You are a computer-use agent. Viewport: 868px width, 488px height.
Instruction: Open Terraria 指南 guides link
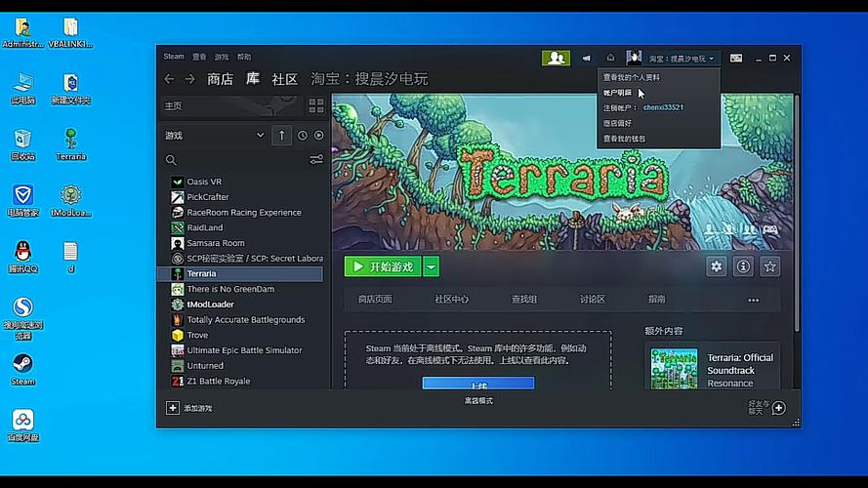657,300
